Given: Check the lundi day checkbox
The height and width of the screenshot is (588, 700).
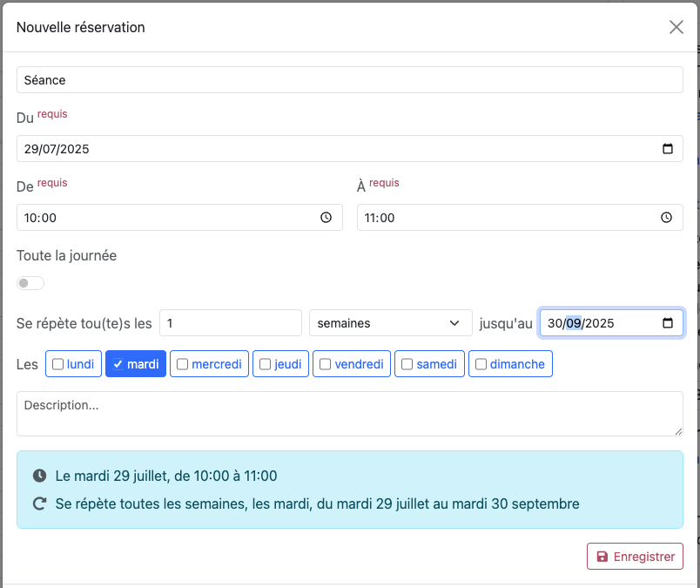Looking at the screenshot, I should (x=58, y=364).
